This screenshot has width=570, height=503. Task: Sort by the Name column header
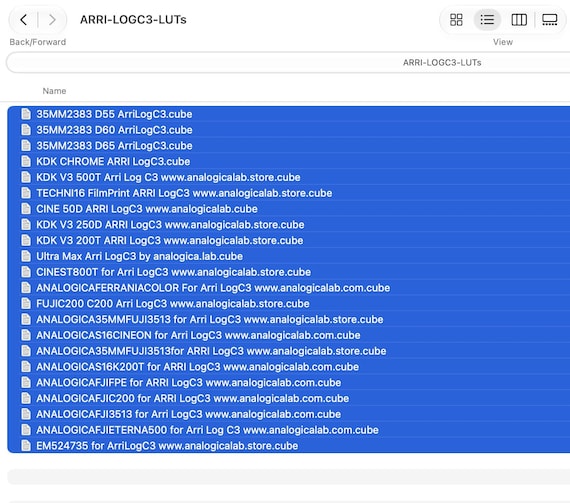[54, 91]
